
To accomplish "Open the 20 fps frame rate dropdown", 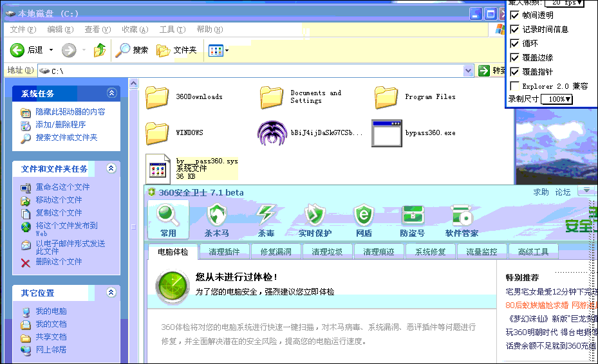I will pyautogui.click(x=565, y=3).
